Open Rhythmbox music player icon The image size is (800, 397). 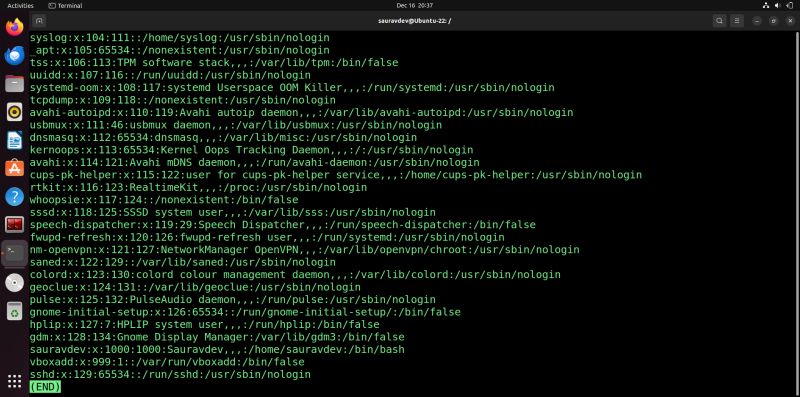[x=14, y=112]
